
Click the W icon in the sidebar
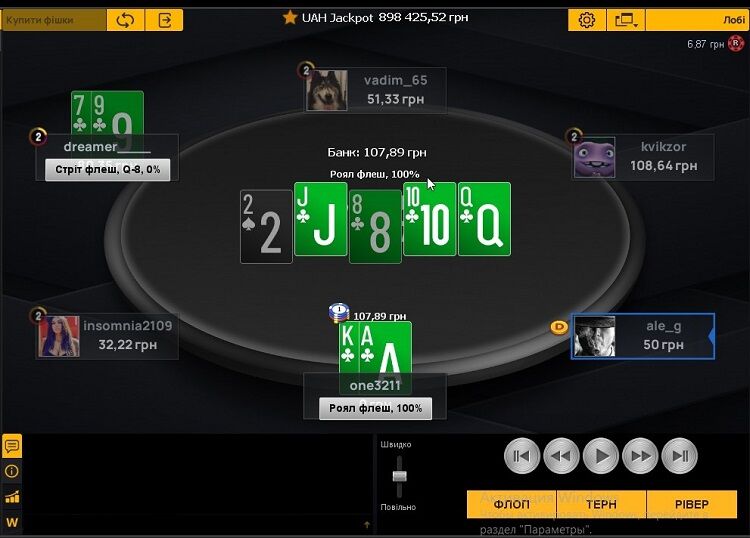click(x=12, y=522)
